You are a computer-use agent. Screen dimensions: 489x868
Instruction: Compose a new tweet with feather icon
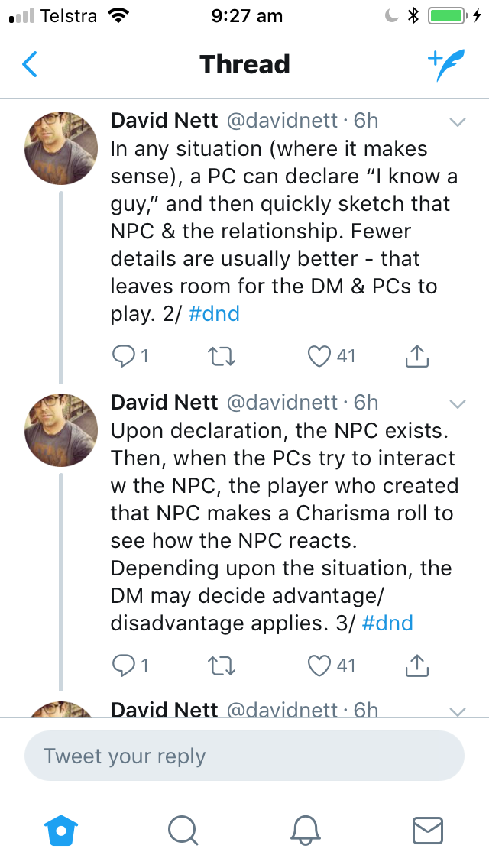445,64
